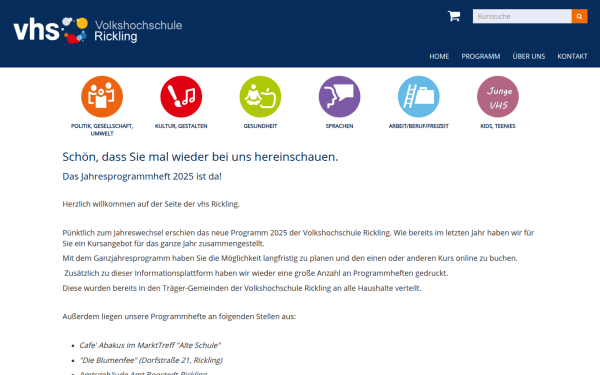
Task: Click 'Außerdem liegen unsere Programmhefte' line
Action: [179, 316]
